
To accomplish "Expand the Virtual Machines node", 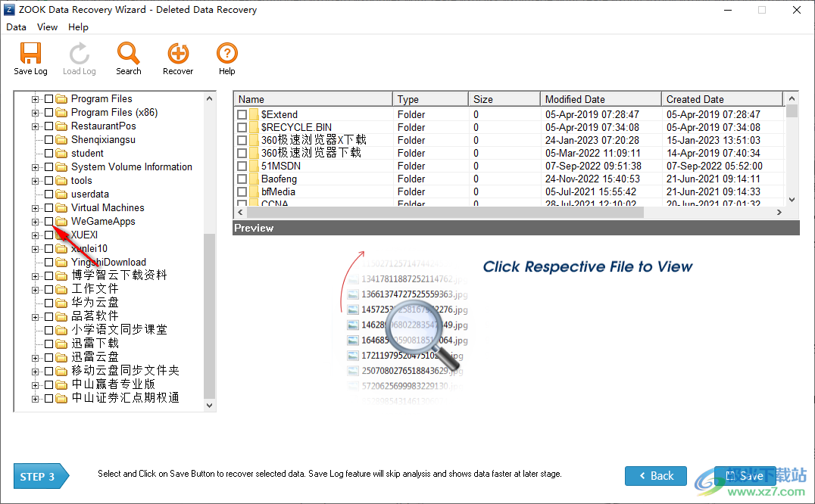I will pos(36,207).
